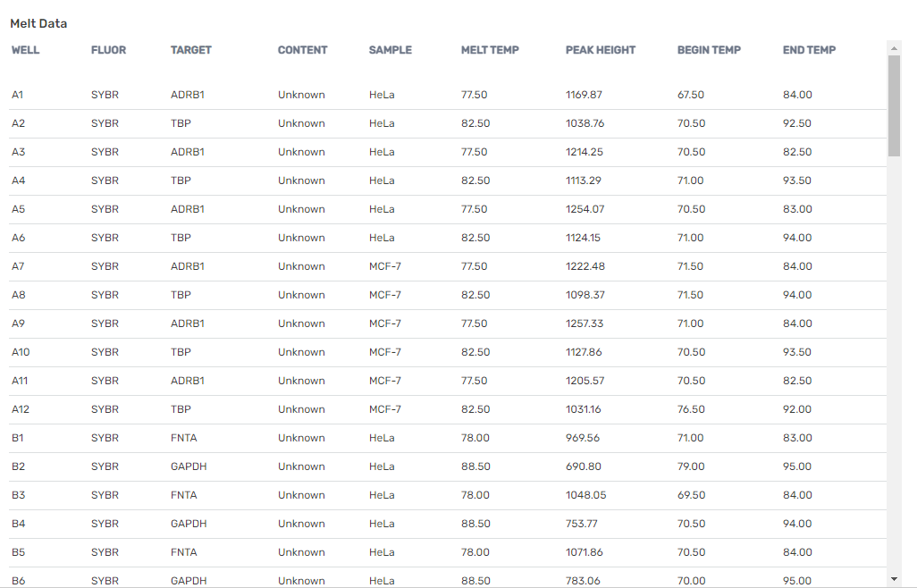Select well A12 in the table

pyautogui.click(x=21, y=409)
